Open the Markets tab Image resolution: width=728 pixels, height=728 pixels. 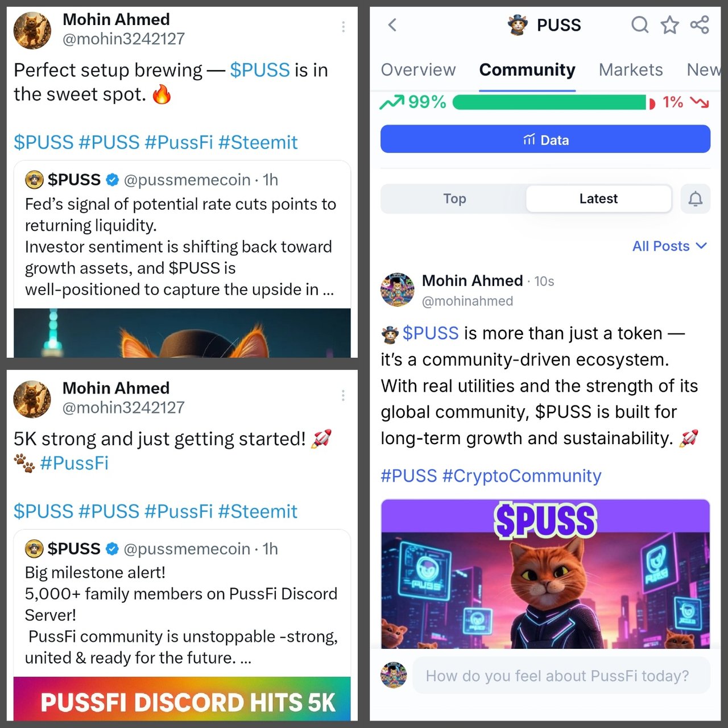coord(631,69)
